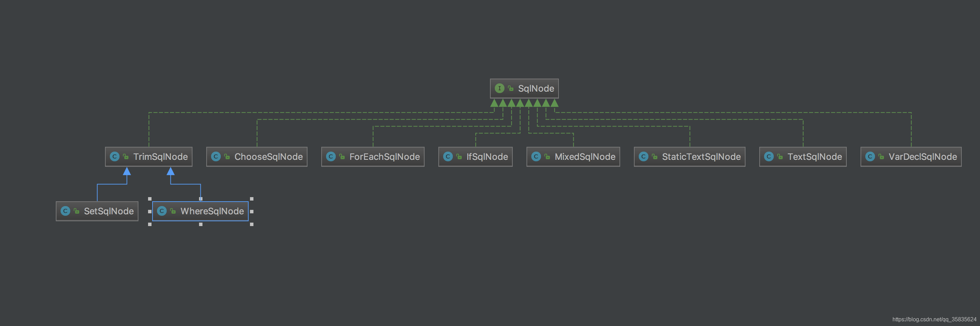Screen dimensions: 980x326
Task: Click the public lock icon beside SqlNode
Action: pos(511,88)
